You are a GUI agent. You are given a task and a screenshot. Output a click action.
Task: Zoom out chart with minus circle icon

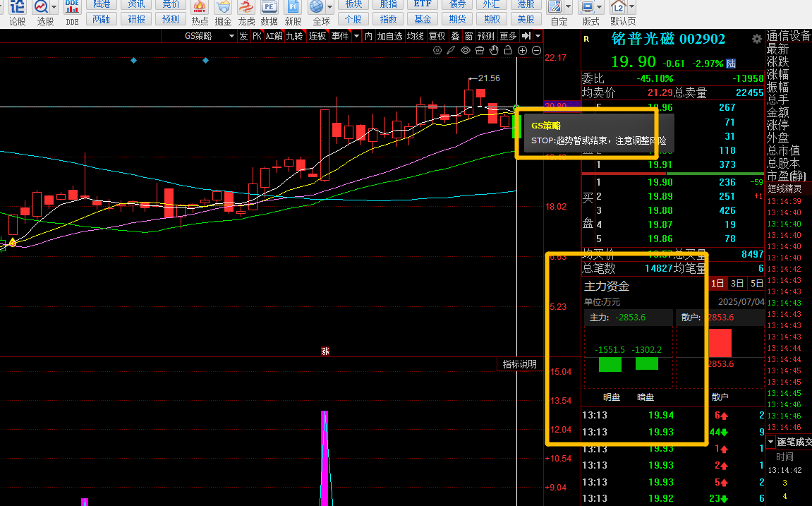(536, 50)
